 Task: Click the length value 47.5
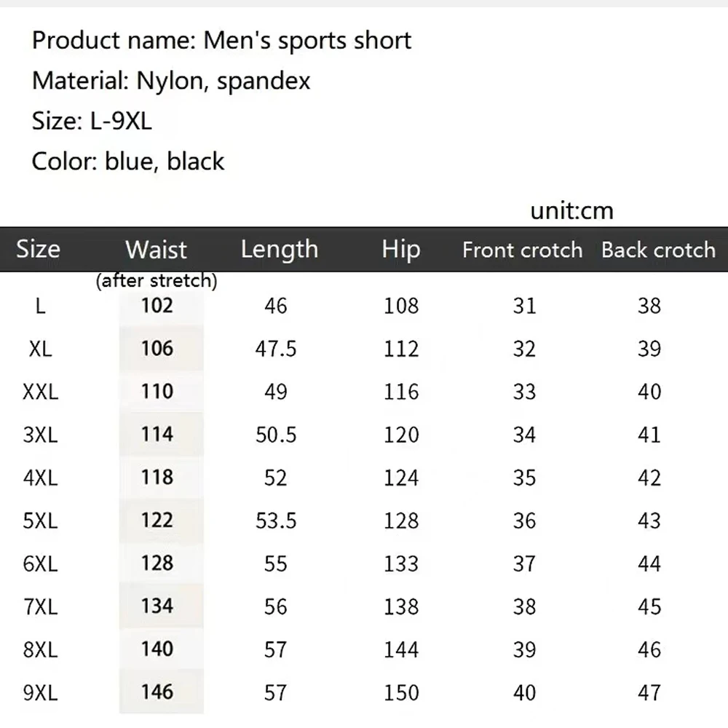pos(276,349)
